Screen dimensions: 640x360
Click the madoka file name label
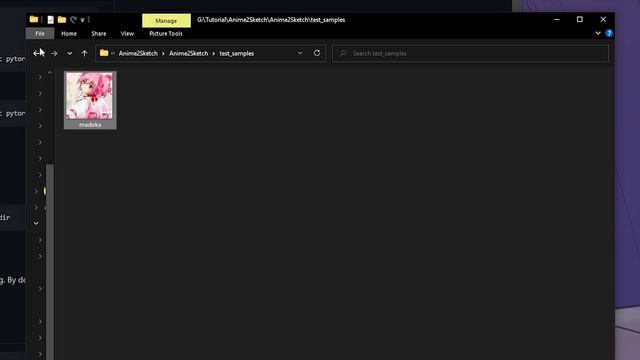click(x=90, y=125)
